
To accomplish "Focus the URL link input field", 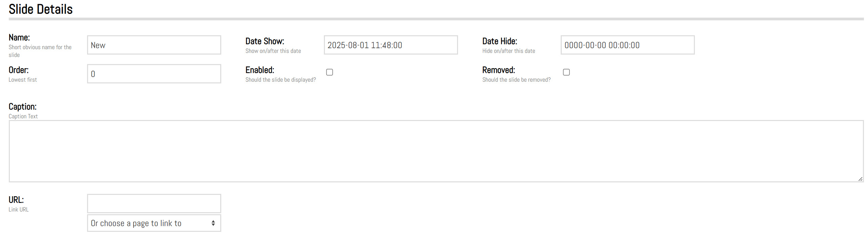I will pos(154,203).
